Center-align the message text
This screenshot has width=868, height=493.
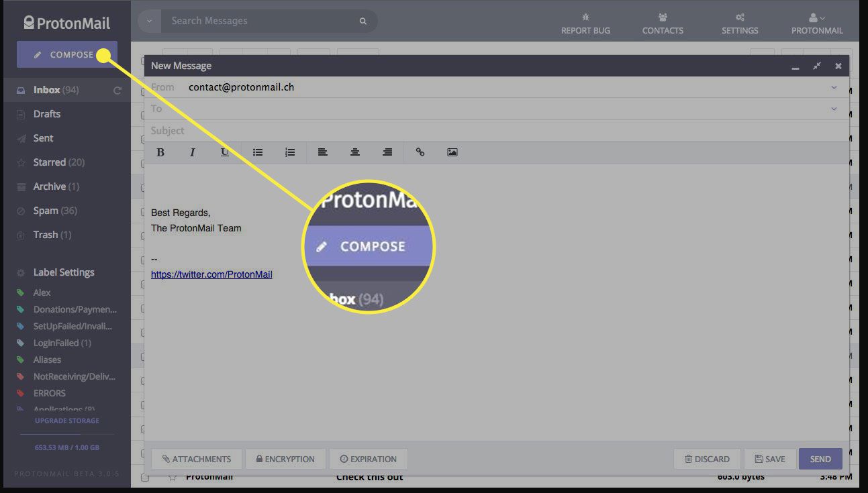[355, 152]
